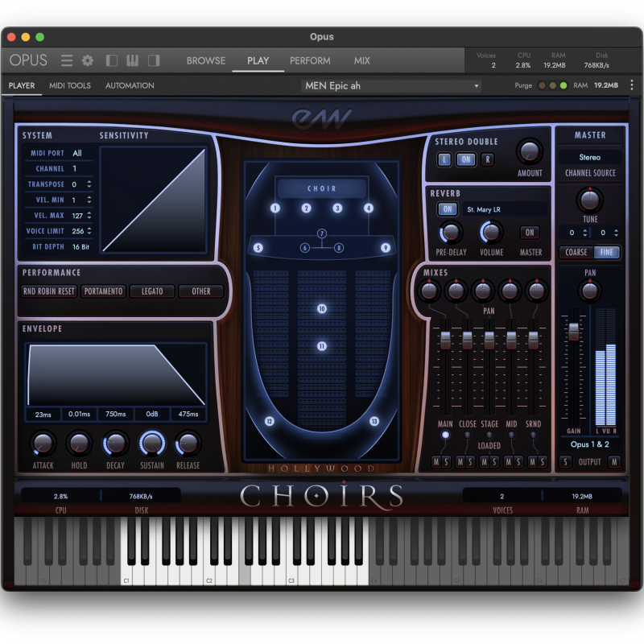644x644 pixels.
Task: Select position 5 on stage diagram
Action: [258, 248]
